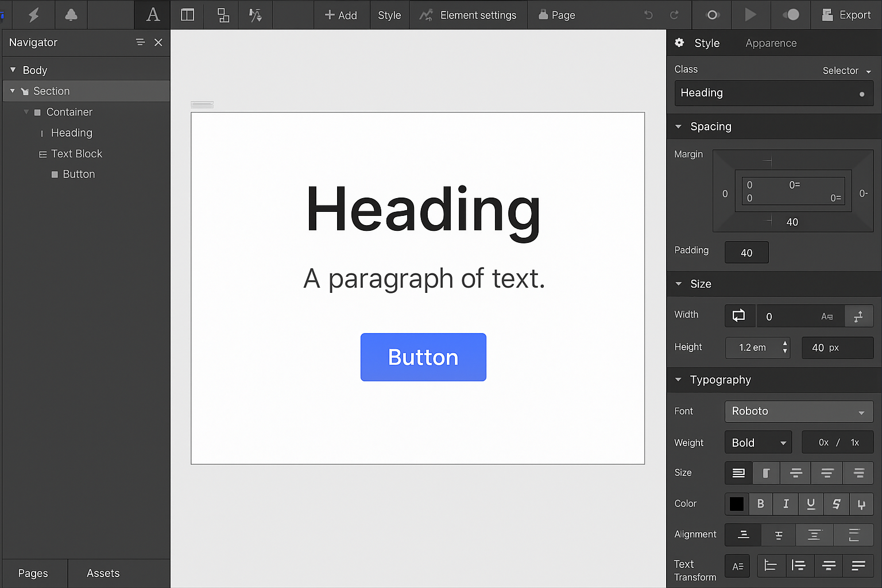Click the last icon in Text Transform row
This screenshot has width=882, height=588.
coord(858,566)
